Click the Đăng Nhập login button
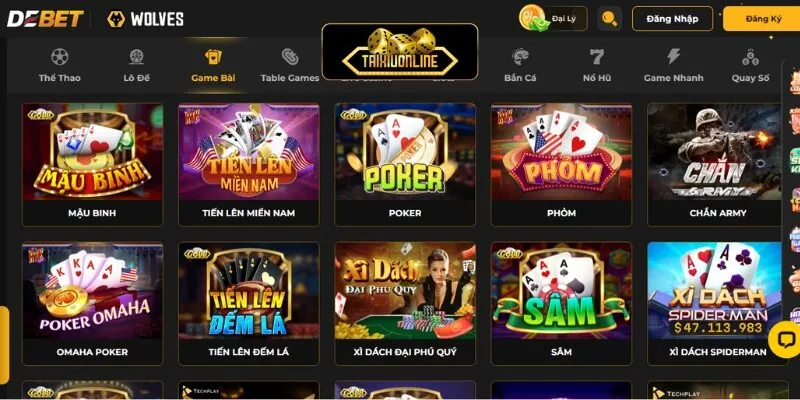 coord(672,19)
